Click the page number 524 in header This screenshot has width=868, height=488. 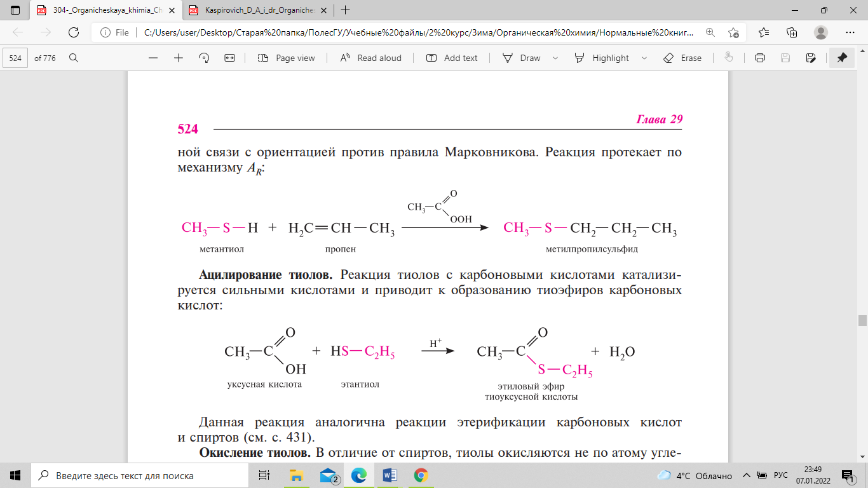tap(187, 129)
